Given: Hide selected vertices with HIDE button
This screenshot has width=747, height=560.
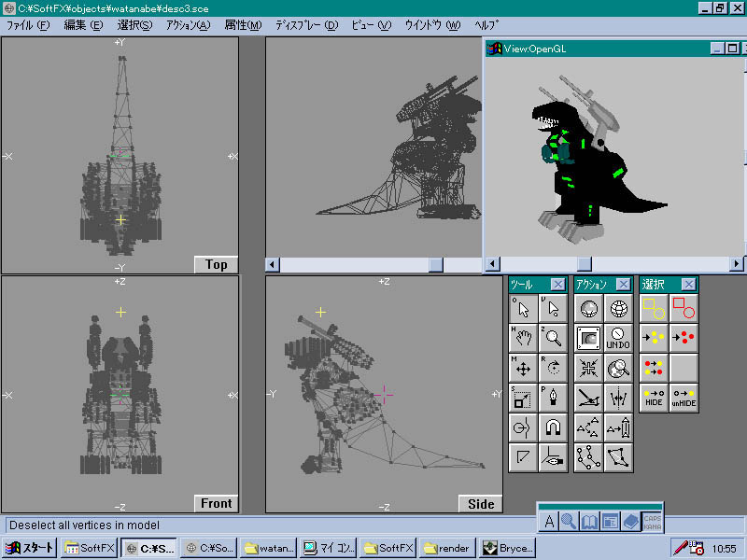Looking at the screenshot, I should pyautogui.click(x=655, y=398).
